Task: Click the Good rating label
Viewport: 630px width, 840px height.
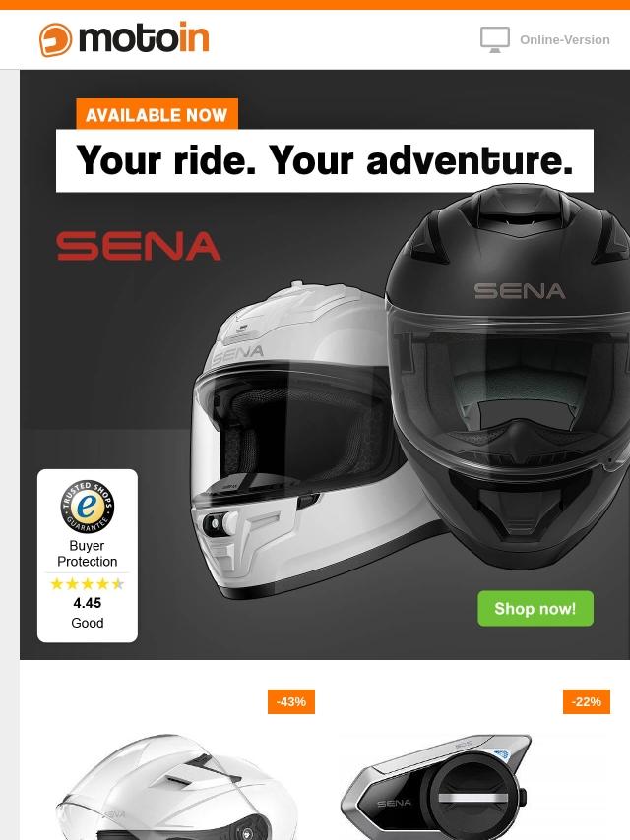Action: click(x=88, y=623)
